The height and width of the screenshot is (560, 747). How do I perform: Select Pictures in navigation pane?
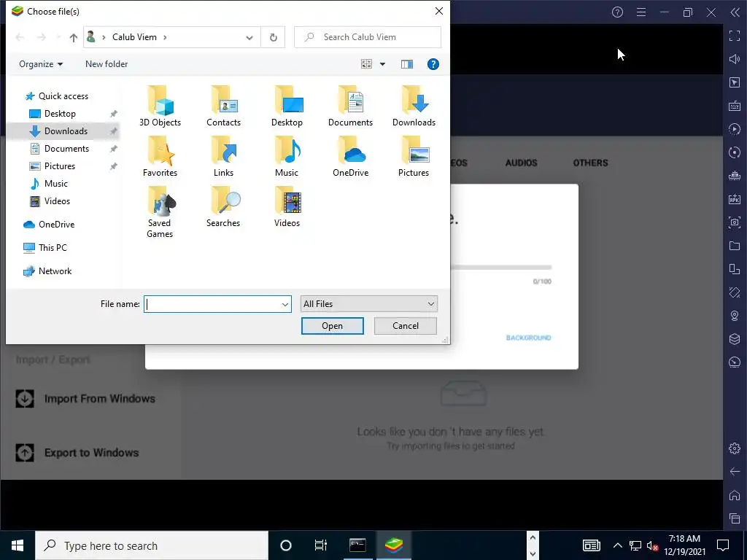[x=60, y=166]
